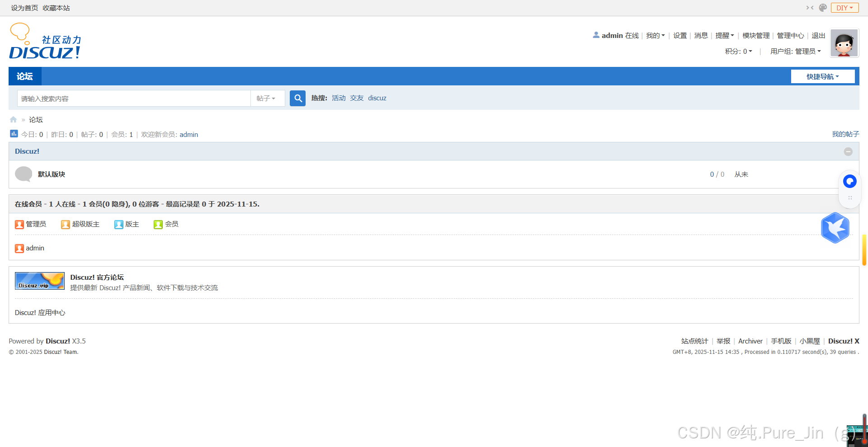
Task: Click the admin user avatar picture
Action: (x=844, y=43)
